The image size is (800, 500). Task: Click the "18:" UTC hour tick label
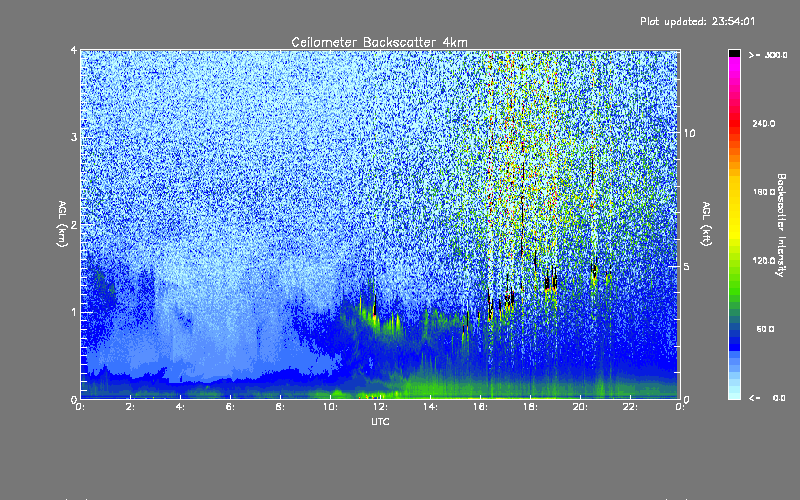[x=530, y=407]
